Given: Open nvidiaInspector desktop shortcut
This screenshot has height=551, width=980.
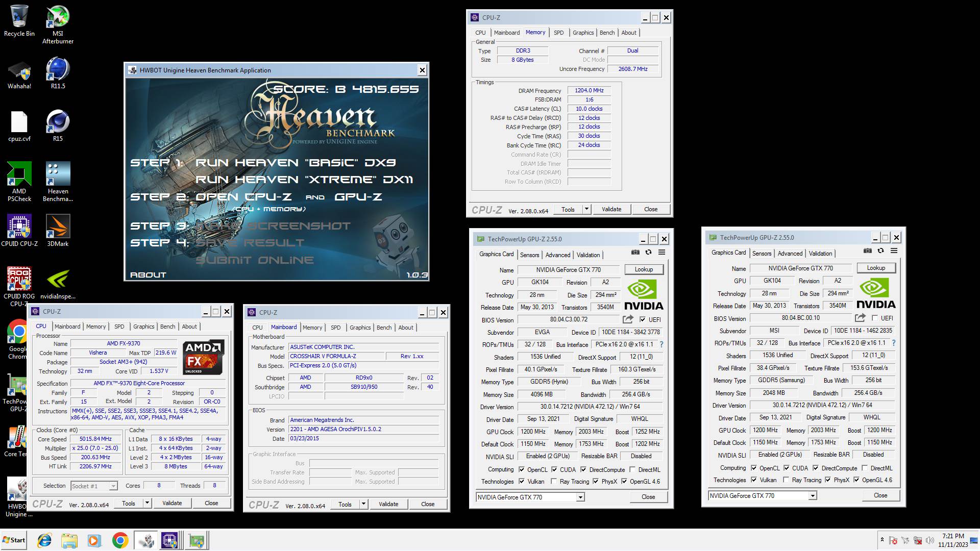Looking at the screenshot, I should (x=58, y=283).
